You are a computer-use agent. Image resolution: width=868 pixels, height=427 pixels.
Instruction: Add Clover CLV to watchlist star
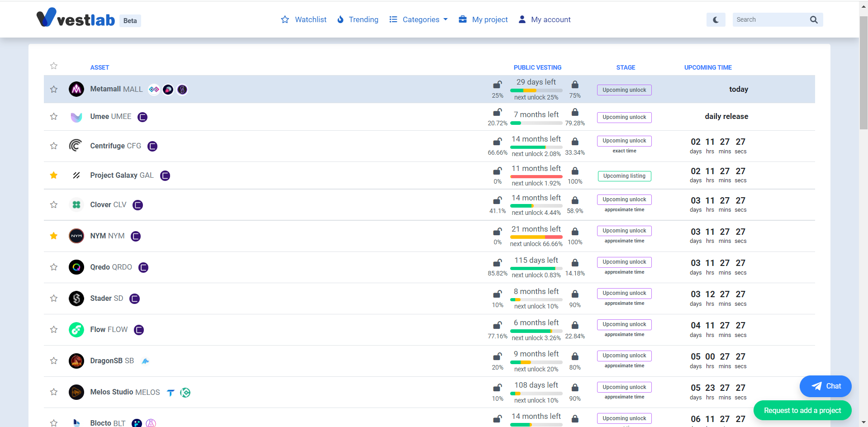coord(54,204)
